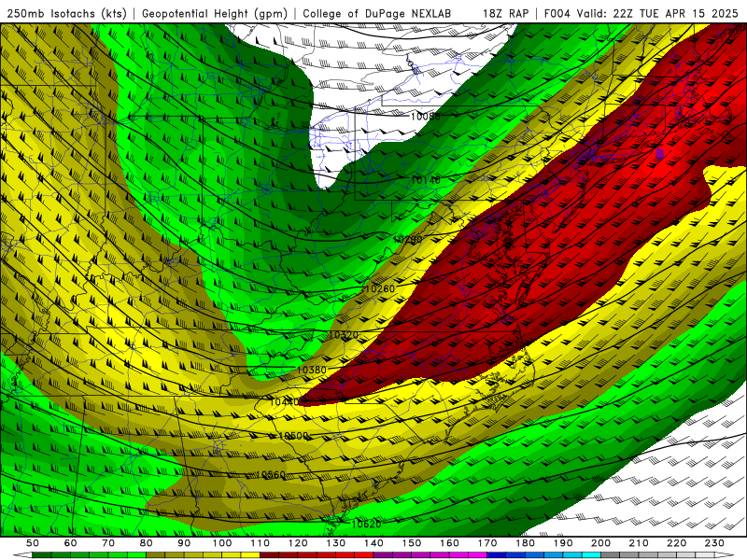The image size is (747, 560).
Task: Click the '18Z RAP' model run label
Action: (505, 13)
